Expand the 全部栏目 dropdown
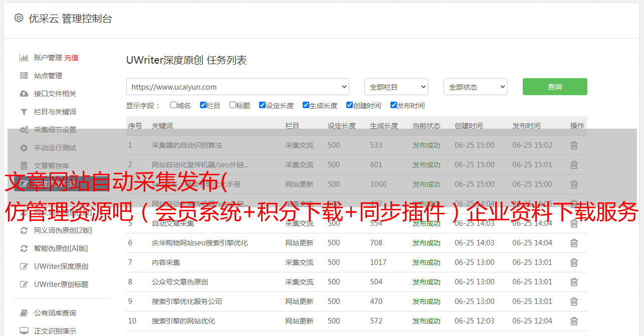 coord(396,87)
